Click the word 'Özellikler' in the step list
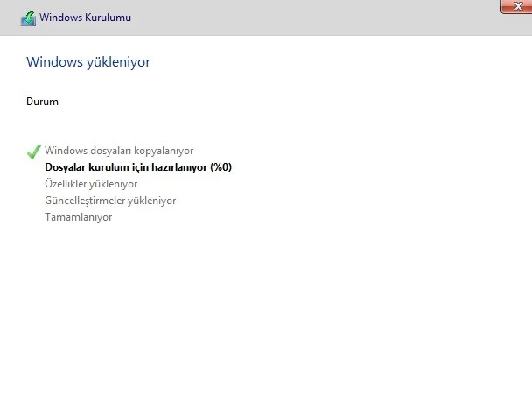The width and height of the screenshot is (532, 409). pos(67,184)
